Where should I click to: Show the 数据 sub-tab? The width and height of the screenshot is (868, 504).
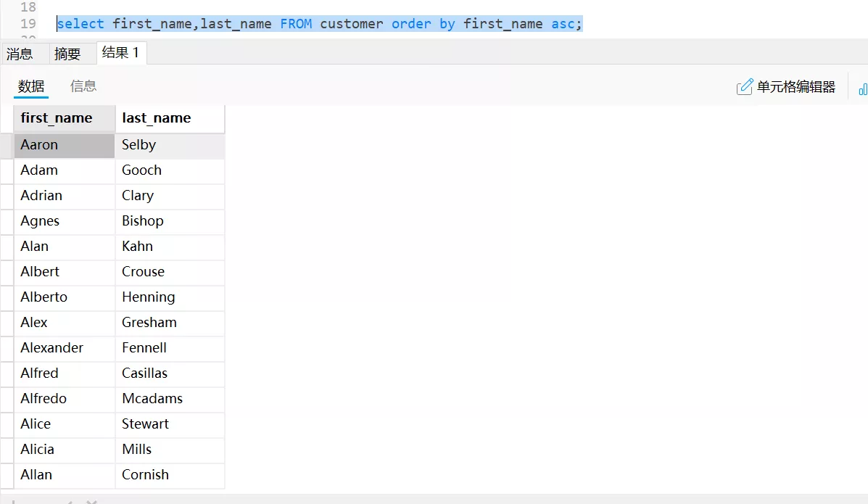31,86
